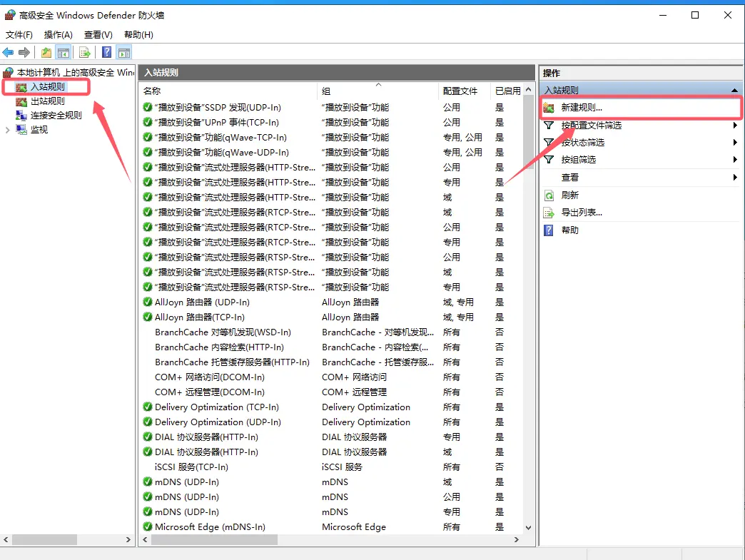Click the Up one level folder icon
This screenshot has height=560, width=745.
(46, 52)
